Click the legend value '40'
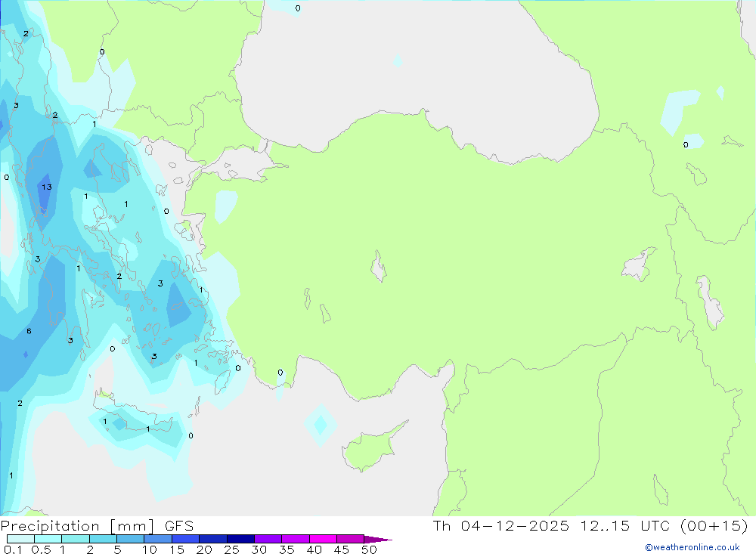 click(x=314, y=549)
